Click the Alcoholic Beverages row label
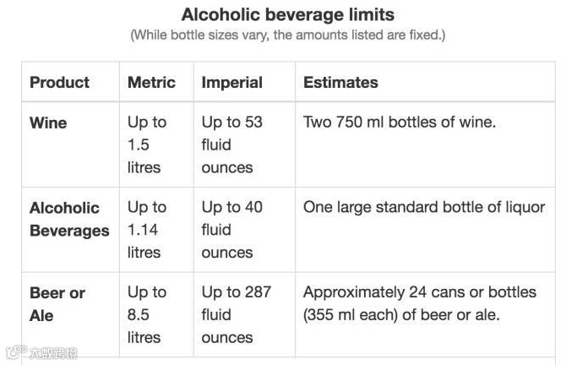The width and height of the screenshot is (588, 365). point(69,219)
